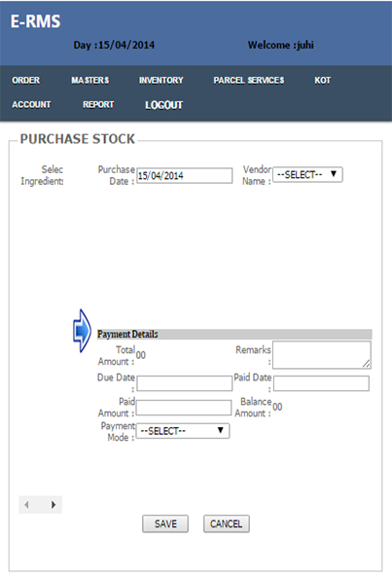Screen dimensions: 392x577
Task: Select PARCEL SERVICES in navigation
Action: pyautogui.click(x=249, y=80)
